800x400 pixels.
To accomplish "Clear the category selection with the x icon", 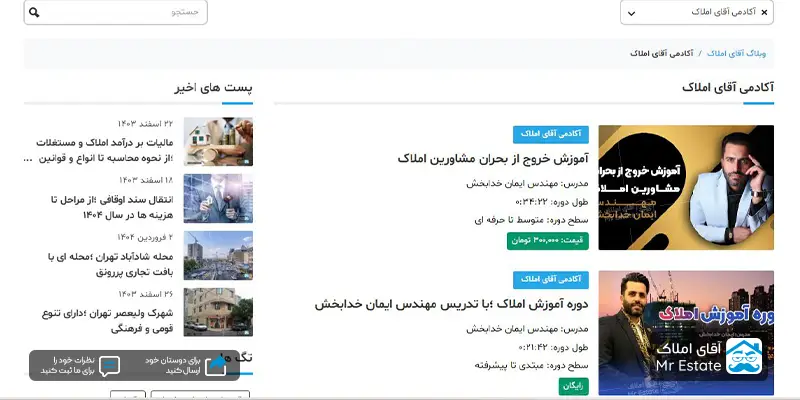I will pos(765,12).
